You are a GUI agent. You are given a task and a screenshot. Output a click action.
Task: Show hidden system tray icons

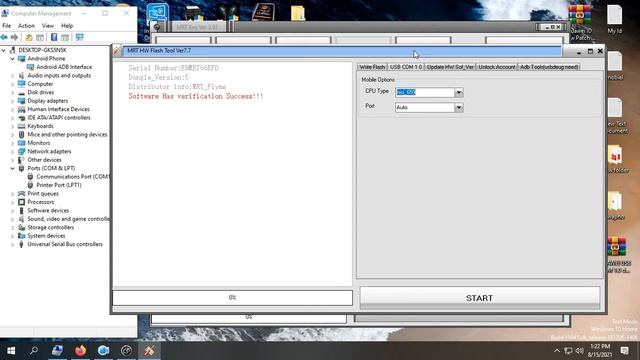[557, 351]
